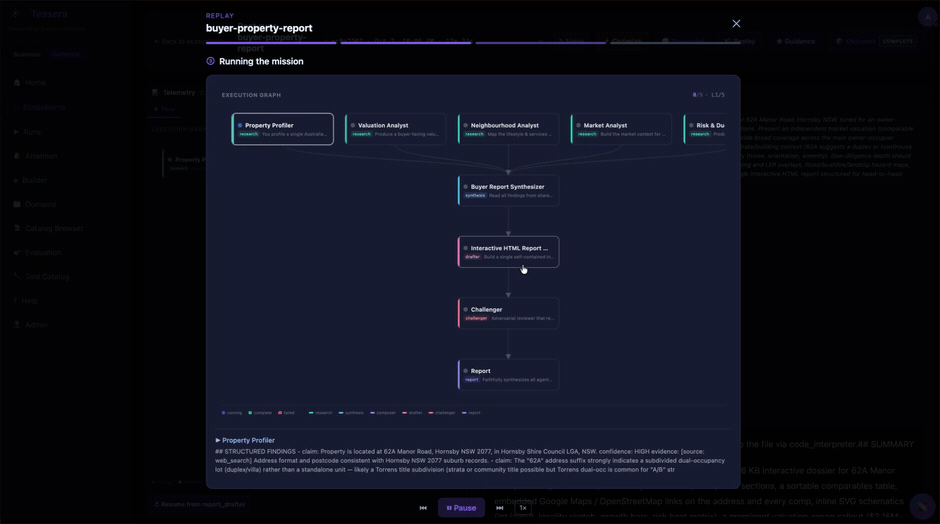Click the research tag on Market Analyst
Image resolution: width=940 pixels, height=524 pixels.
[587, 134]
